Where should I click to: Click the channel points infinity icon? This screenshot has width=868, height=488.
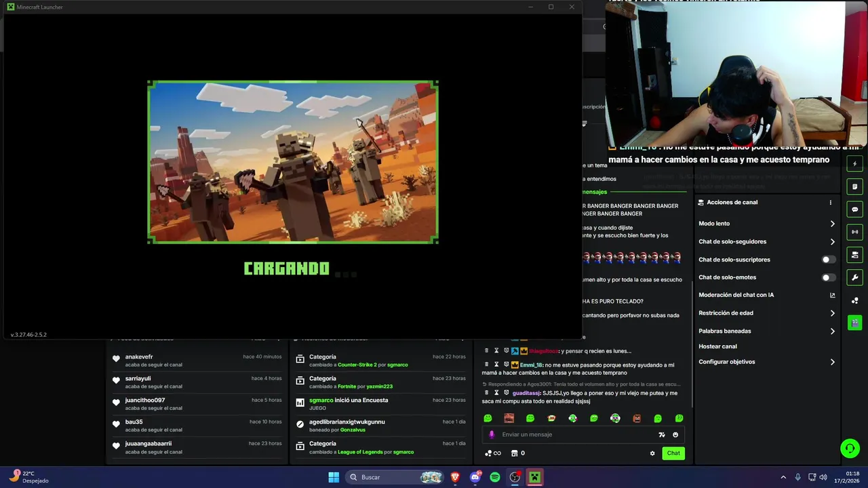(x=493, y=453)
